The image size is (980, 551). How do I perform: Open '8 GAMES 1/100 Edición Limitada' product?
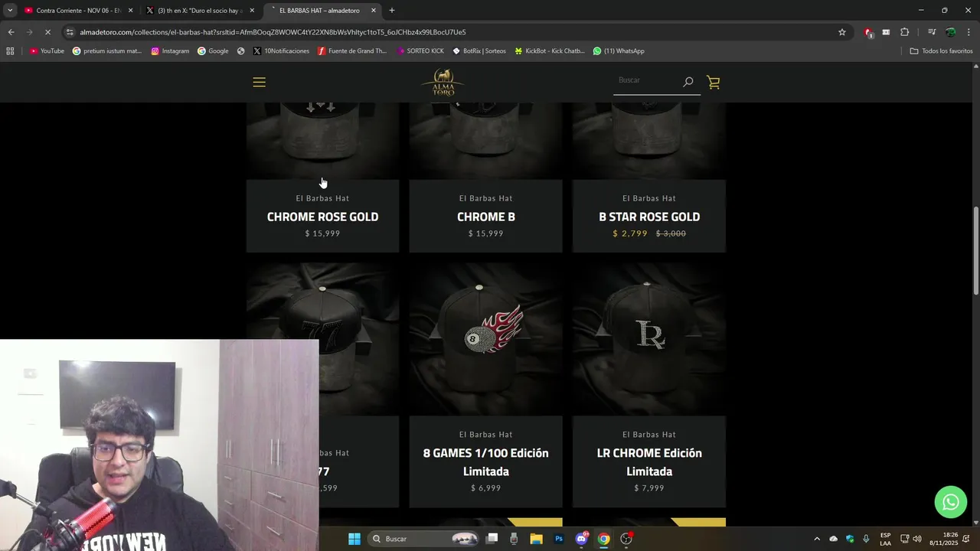[485, 462]
